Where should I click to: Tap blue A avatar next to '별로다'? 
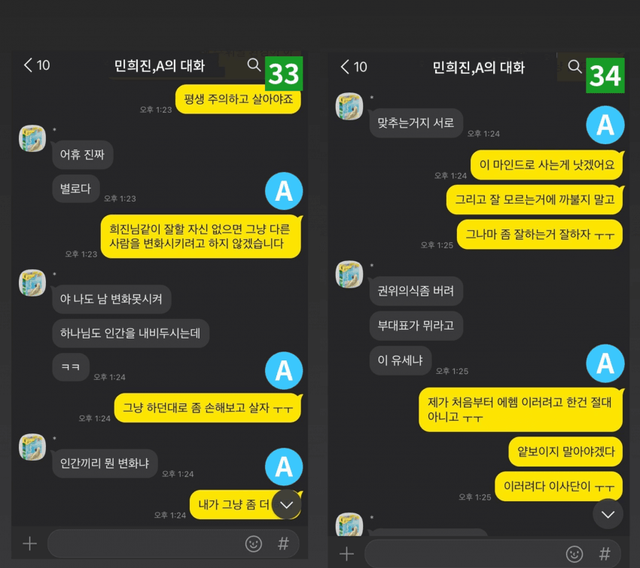click(284, 191)
